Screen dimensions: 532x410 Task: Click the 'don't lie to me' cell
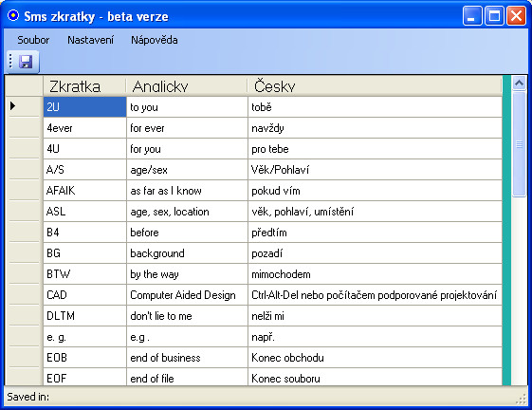(x=187, y=316)
